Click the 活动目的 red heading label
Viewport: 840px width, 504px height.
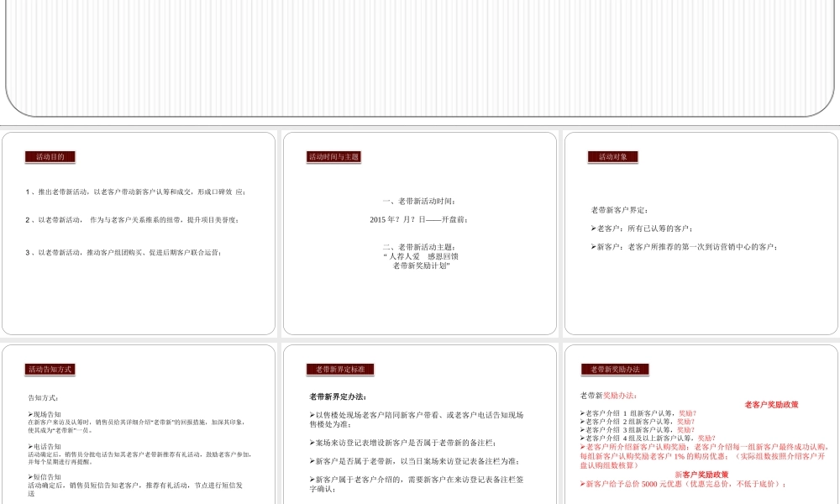point(50,157)
